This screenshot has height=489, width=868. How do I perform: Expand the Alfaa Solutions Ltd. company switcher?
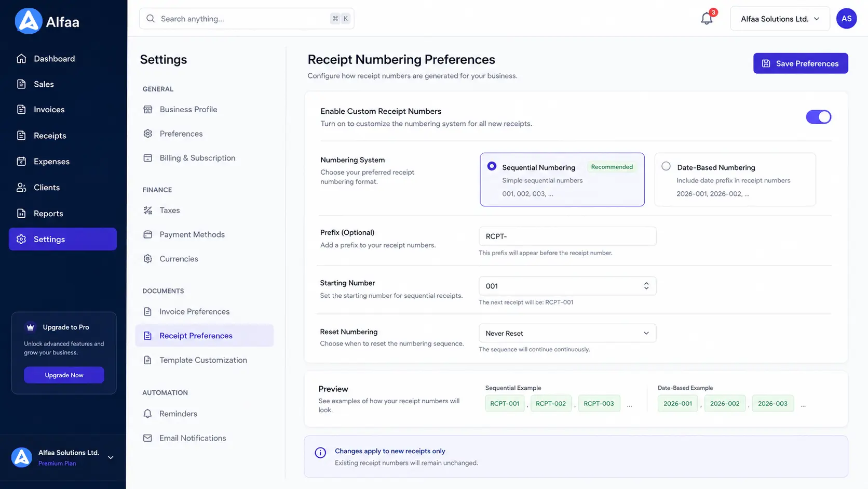pyautogui.click(x=780, y=19)
